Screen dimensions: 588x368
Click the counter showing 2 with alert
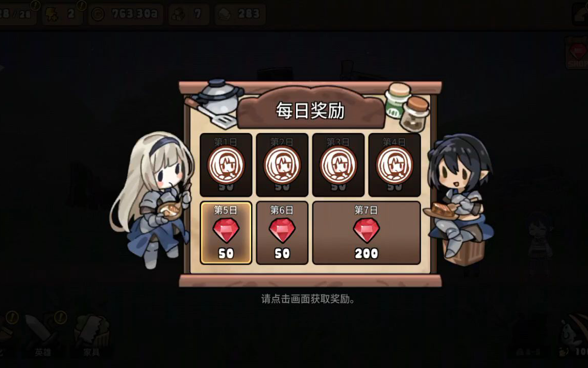[x=62, y=14]
